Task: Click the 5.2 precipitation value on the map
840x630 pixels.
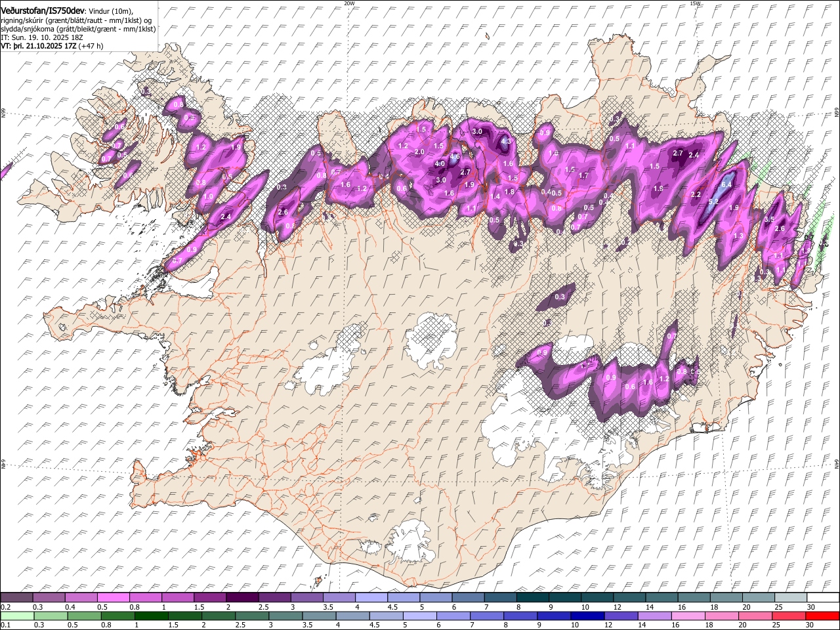Action: tap(713, 201)
